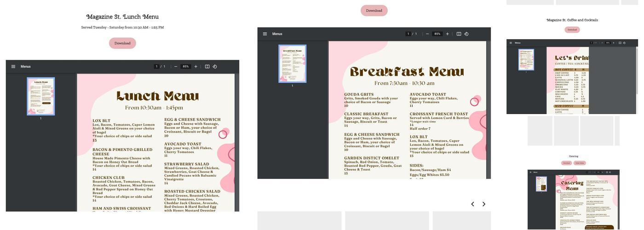Edit page number in Coffee and Cocktails viewer
The height and width of the screenshot is (230, 644).
pyautogui.click(x=592, y=43)
